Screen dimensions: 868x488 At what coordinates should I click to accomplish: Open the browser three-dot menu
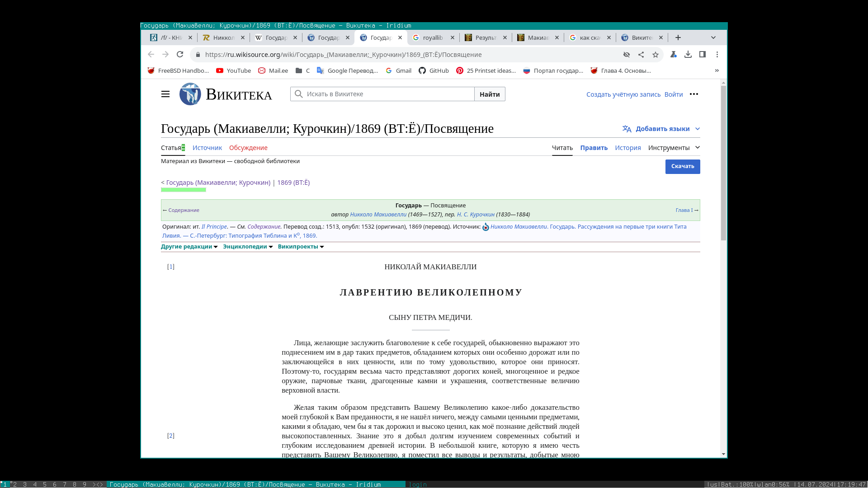click(x=717, y=54)
